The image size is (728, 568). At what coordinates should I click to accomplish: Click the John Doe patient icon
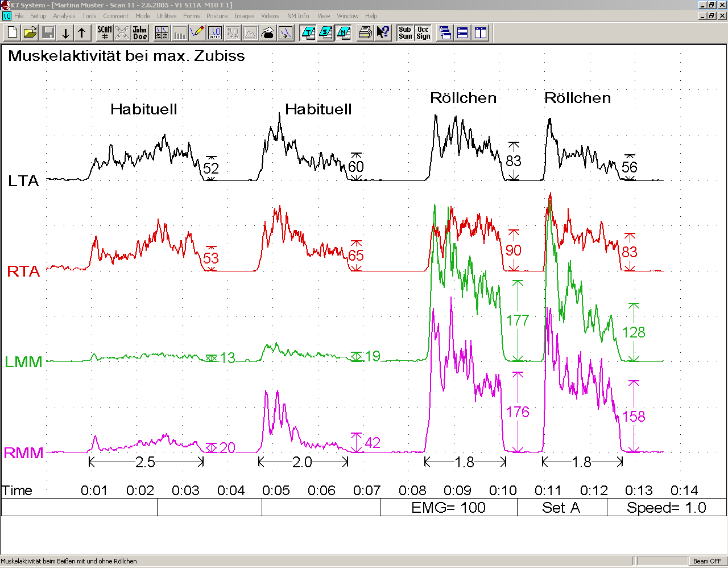[140, 33]
